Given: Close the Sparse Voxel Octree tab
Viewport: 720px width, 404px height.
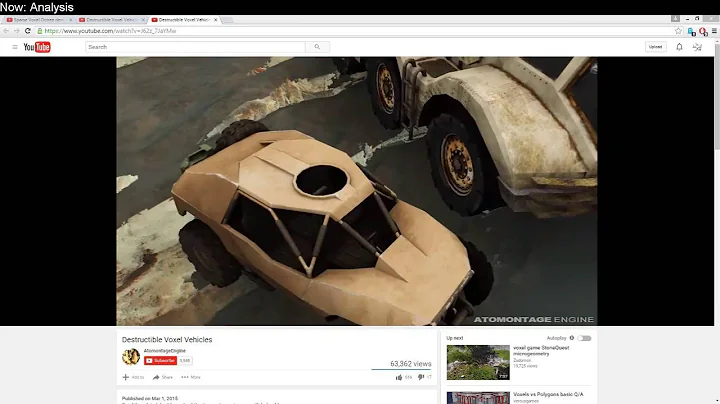Looking at the screenshot, I should (x=70, y=20).
